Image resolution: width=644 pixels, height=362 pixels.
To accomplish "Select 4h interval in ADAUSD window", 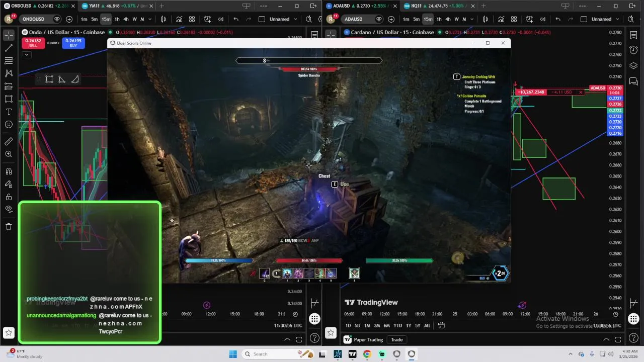I will pyautogui.click(x=448, y=19).
